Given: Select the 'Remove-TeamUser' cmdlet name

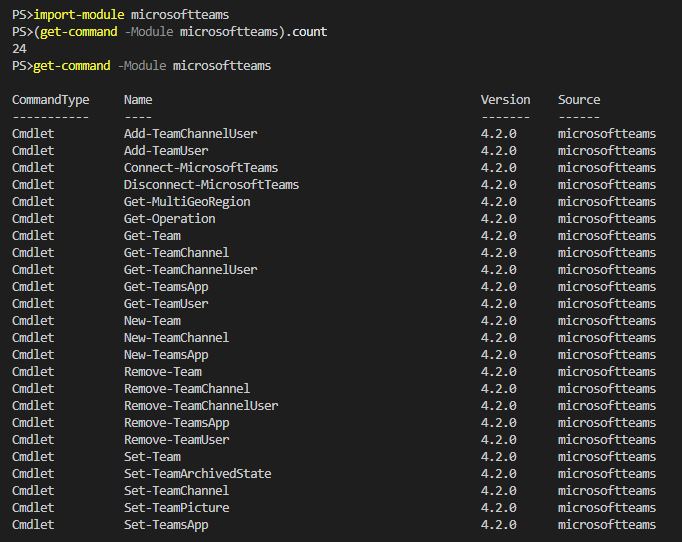Looking at the screenshot, I should (177, 440).
